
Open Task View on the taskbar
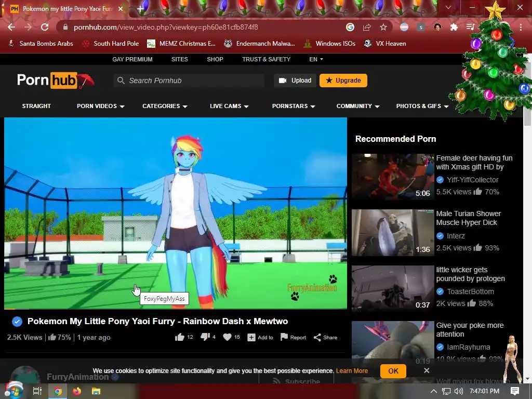[x=37, y=391]
